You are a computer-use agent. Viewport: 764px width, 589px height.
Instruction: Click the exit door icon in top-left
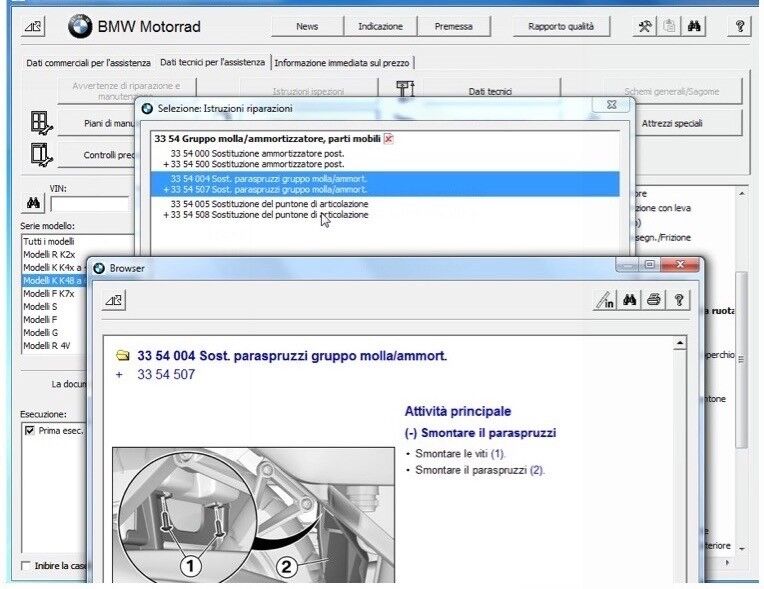click(x=35, y=27)
